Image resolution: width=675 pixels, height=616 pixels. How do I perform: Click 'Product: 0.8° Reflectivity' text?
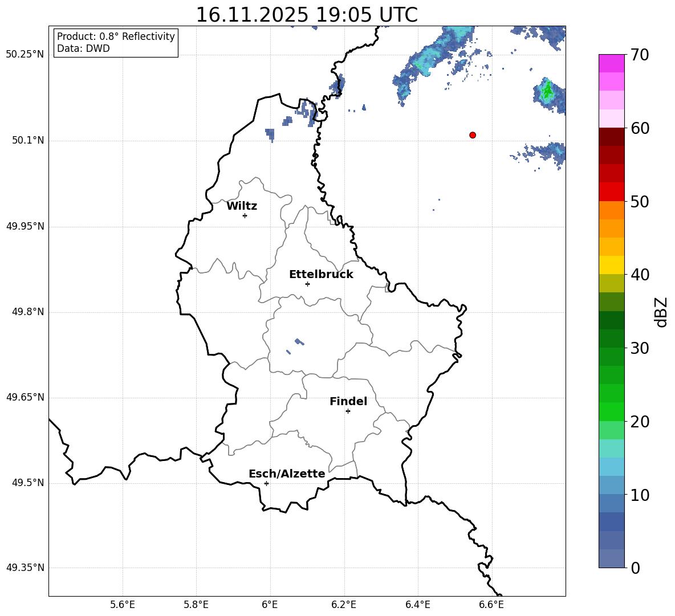[x=116, y=36]
